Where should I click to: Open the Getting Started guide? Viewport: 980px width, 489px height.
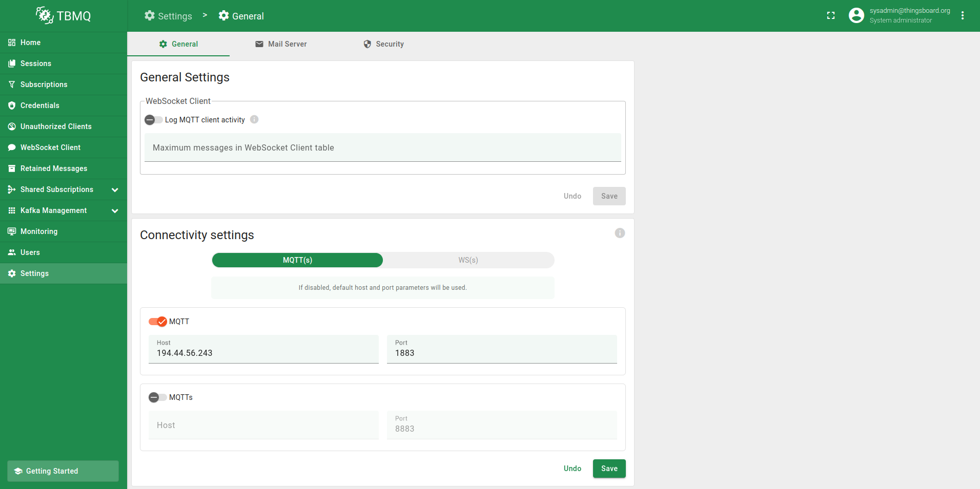tap(63, 471)
